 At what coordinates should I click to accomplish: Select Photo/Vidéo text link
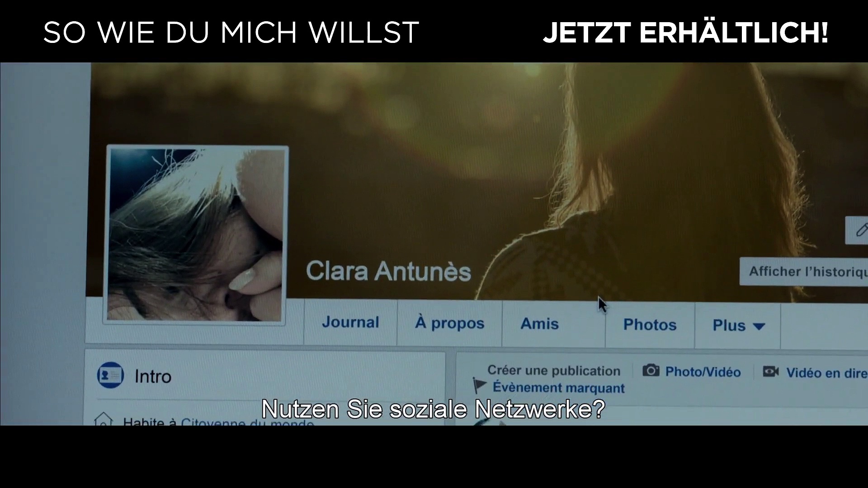tap(703, 372)
